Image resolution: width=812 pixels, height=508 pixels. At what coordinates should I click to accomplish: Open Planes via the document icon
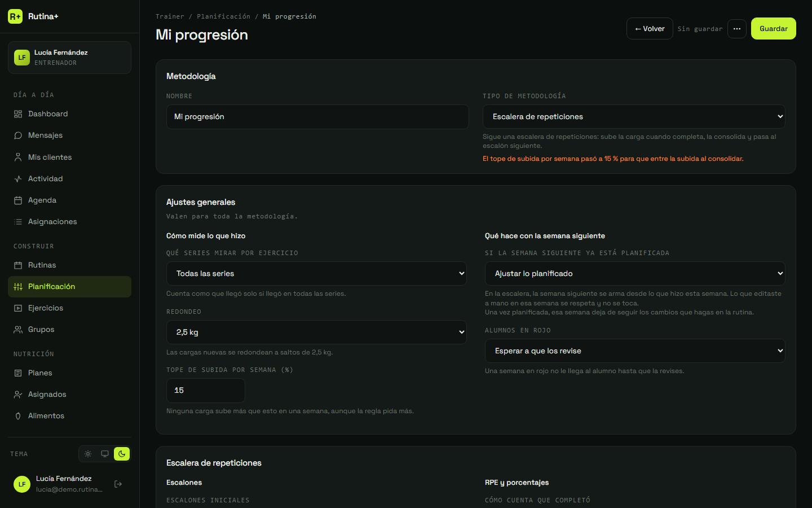(18, 373)
